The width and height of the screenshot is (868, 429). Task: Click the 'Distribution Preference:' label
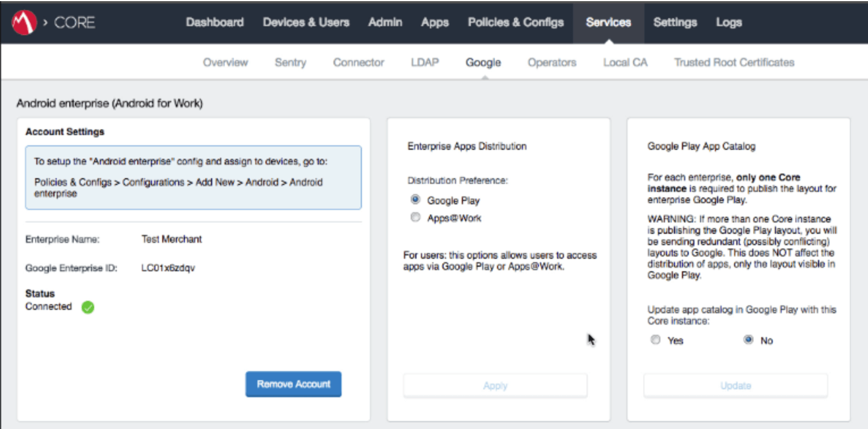click(x=458, y=180)
